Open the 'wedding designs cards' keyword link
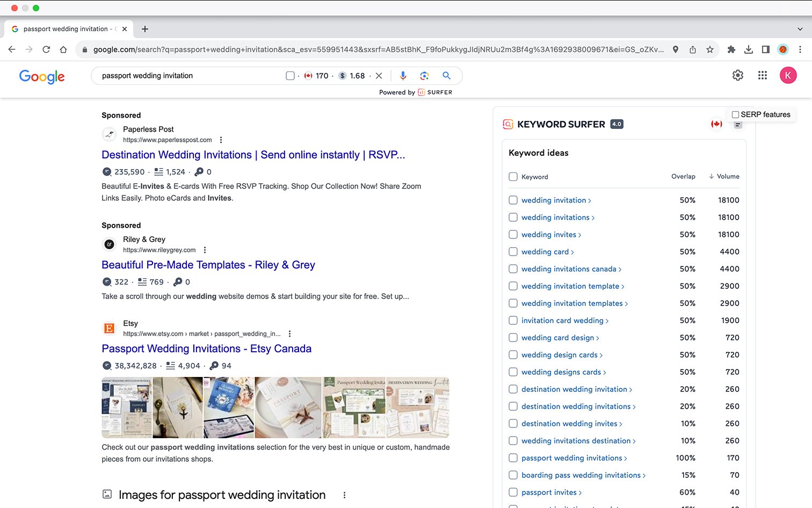This screenshot has width=812, height=508. coord(563,372)
